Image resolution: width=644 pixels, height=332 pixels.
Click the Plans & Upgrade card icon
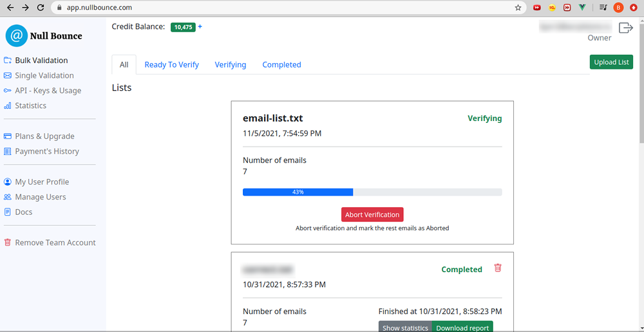(7, 136)
